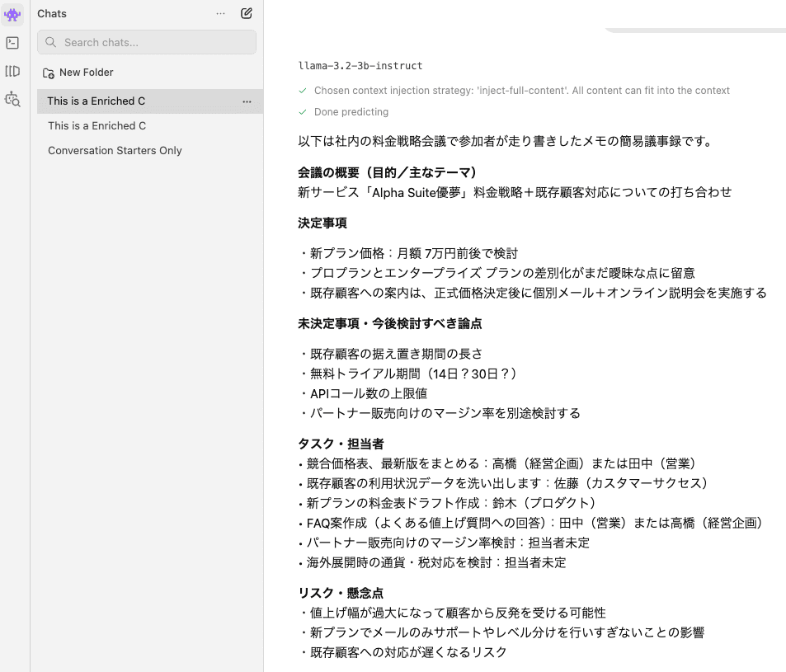Click the opening sentence '以下は社内の料金戦略会議で…'
The image size is (786, 672).
(506, 141)
